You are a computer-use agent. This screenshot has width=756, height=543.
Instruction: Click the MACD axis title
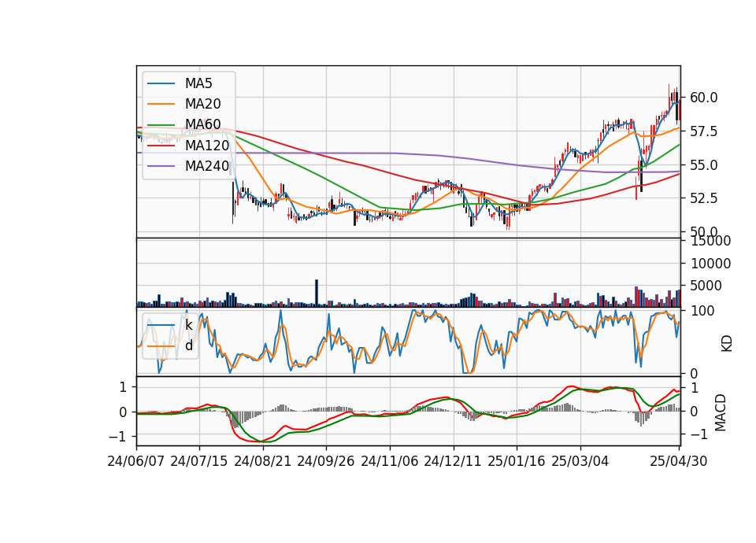(721, 412)
